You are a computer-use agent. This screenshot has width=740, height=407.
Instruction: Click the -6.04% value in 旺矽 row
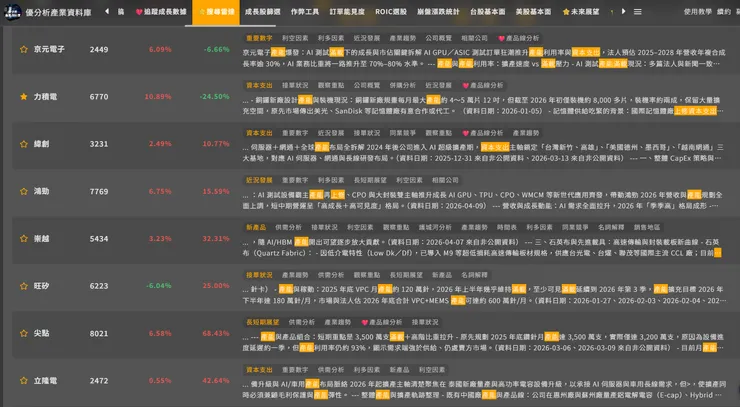pos(159,286)
